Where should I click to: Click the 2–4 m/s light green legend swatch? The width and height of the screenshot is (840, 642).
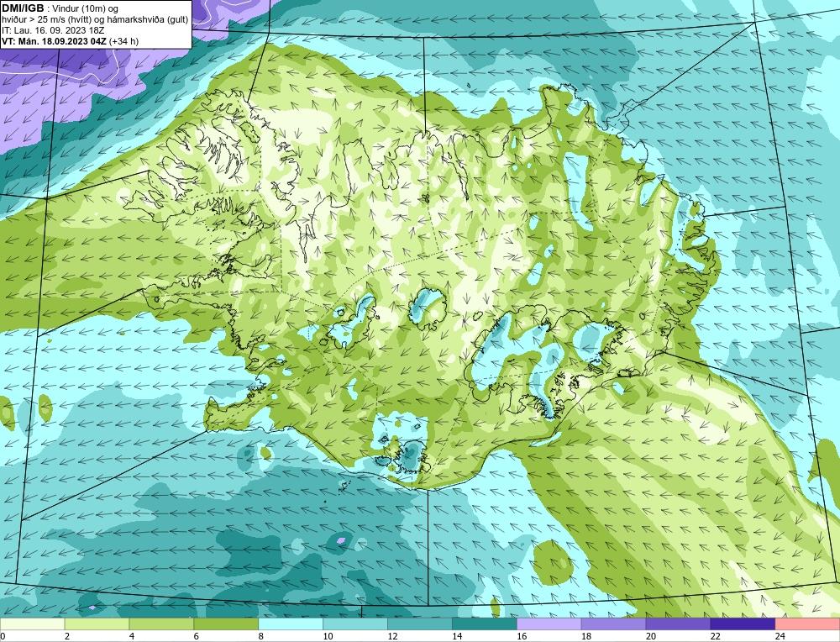[97, 624]
